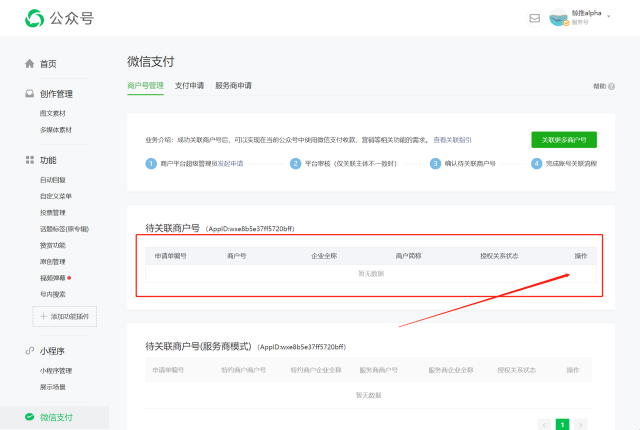Viewport: 640px width, 430px height.
Task: Click the 企业全称 column header
Action: click(324, 256)
